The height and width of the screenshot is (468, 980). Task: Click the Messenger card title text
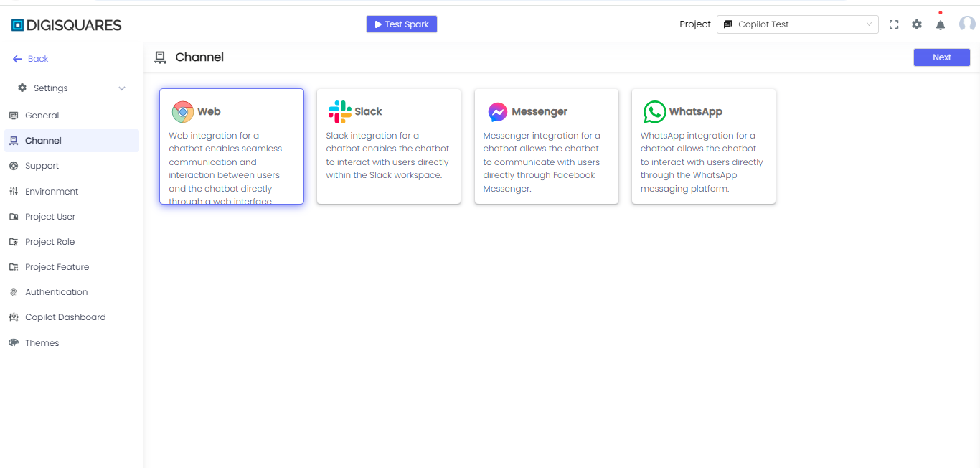[540, 111]
